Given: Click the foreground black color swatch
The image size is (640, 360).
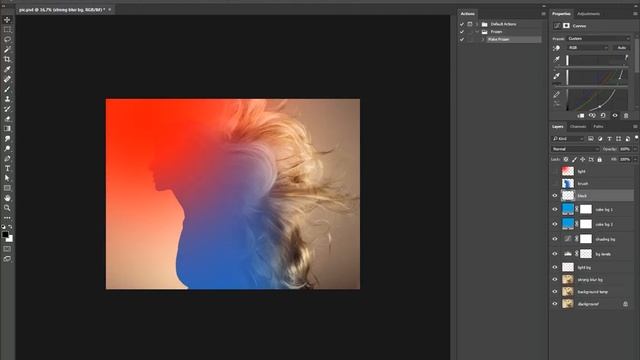Looking at the screenshot, I should [5, 235].
